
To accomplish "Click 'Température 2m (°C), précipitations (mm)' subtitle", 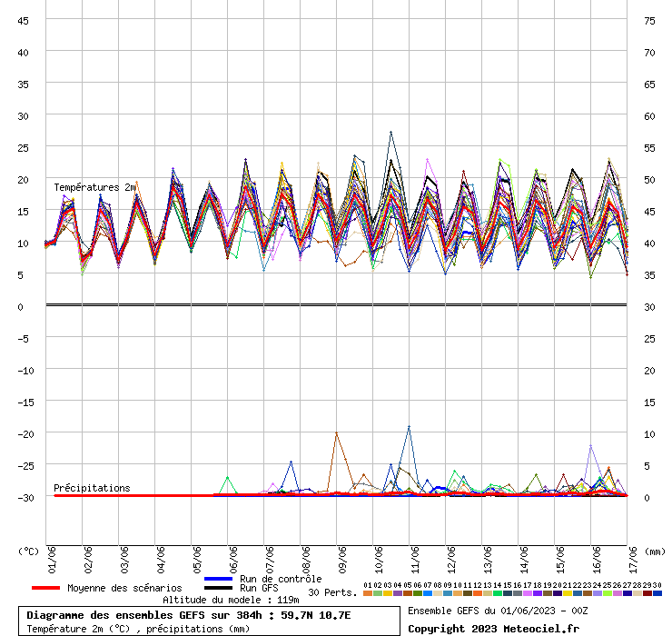I will click(x=138, y=629).
